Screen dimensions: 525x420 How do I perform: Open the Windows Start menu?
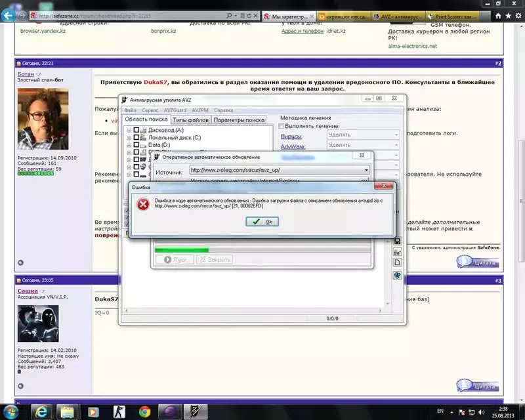tap(10, 411)
